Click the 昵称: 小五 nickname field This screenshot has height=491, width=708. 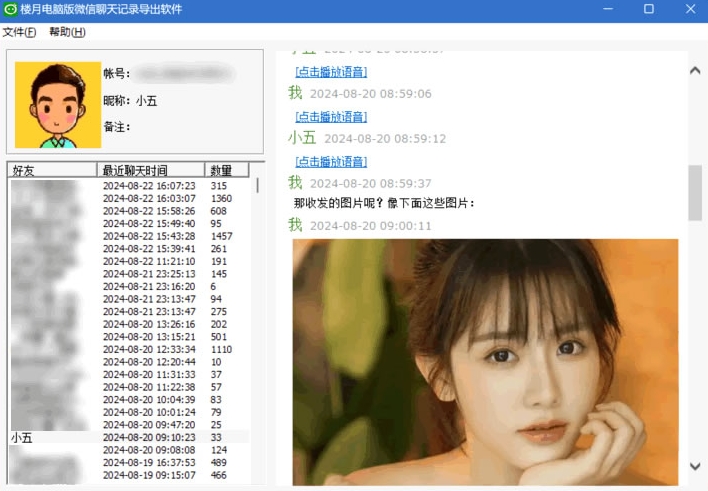click(130, 101)
